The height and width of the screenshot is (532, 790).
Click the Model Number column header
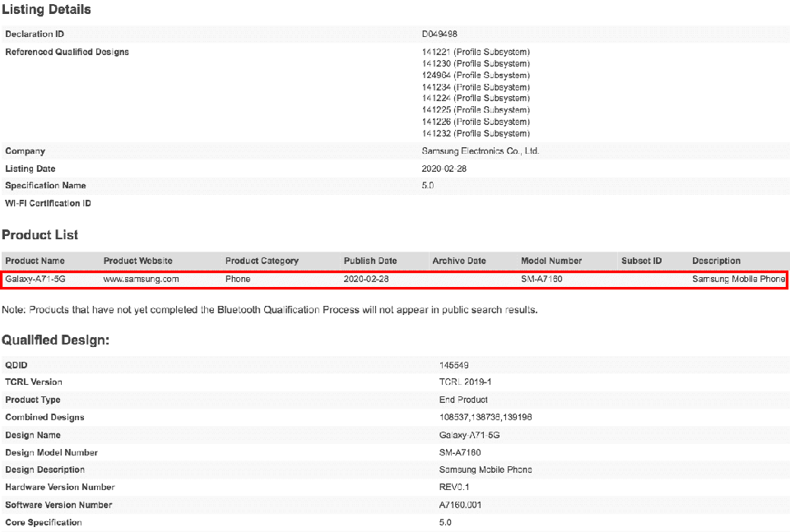click(x=551, y=261)
